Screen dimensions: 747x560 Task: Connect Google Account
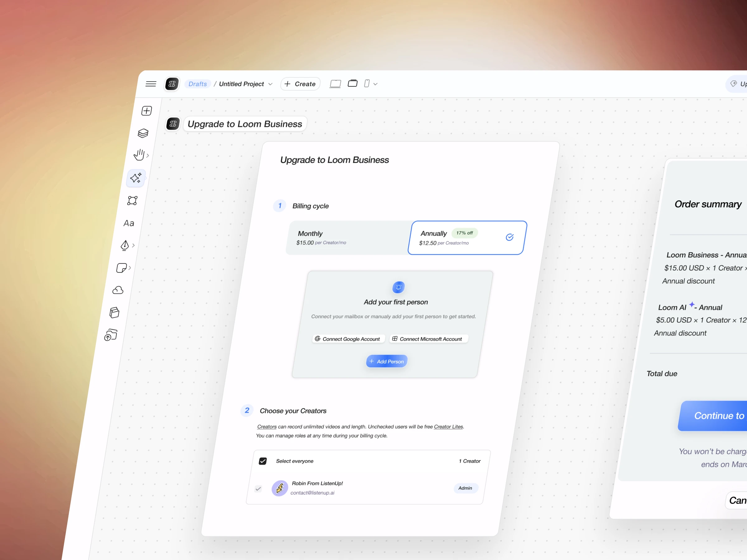[x=348, y=338]
